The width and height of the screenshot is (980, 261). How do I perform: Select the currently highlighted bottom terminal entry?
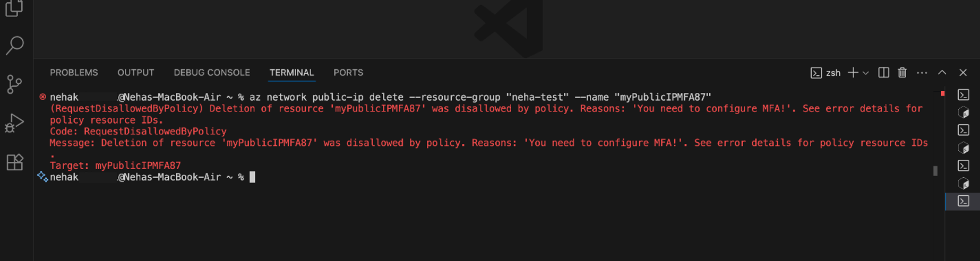[963, 201]
